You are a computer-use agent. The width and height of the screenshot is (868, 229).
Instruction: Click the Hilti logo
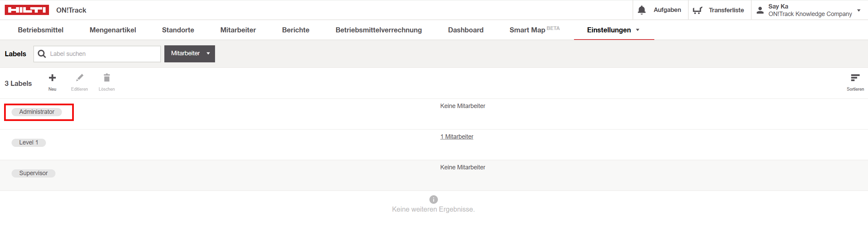click(27, 10)
